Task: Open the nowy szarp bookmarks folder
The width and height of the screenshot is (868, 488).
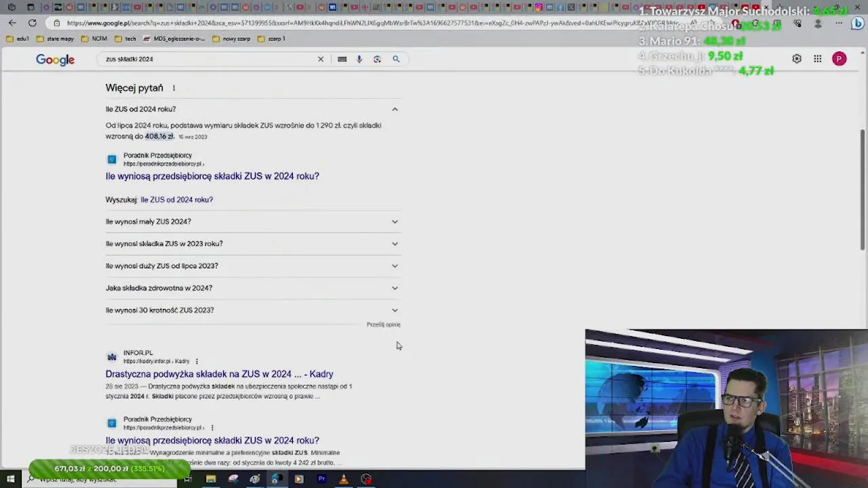Action: coord(231,39)
